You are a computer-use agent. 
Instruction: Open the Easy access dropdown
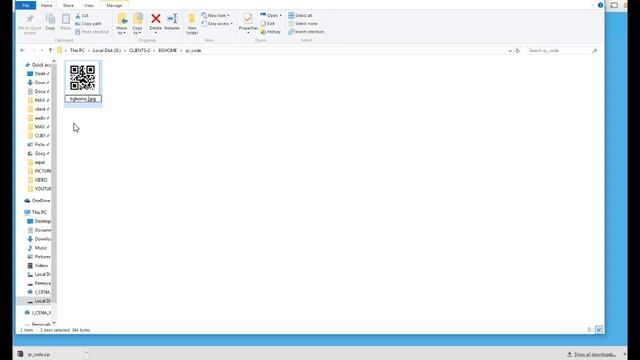(217, 24)
